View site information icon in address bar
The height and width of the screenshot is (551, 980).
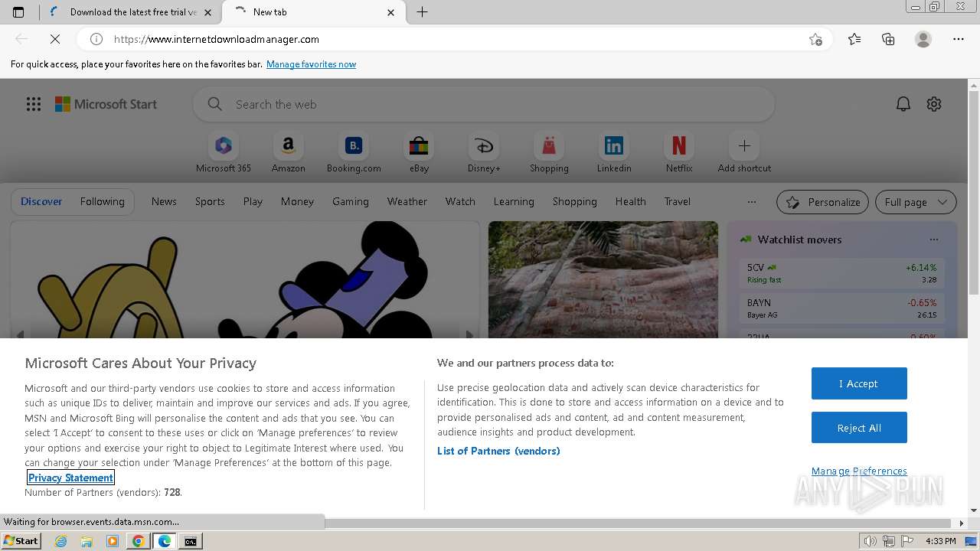click(96, 39)
